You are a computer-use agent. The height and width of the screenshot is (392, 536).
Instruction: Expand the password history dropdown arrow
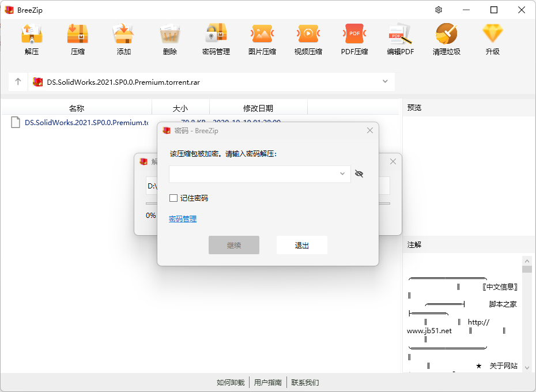coord(342,174)
